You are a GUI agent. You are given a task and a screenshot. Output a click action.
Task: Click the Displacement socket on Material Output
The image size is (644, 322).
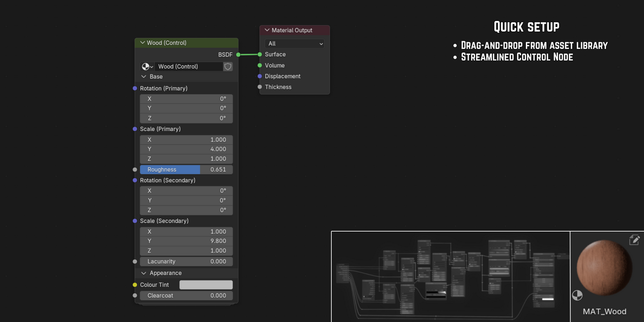pos(260,76)
